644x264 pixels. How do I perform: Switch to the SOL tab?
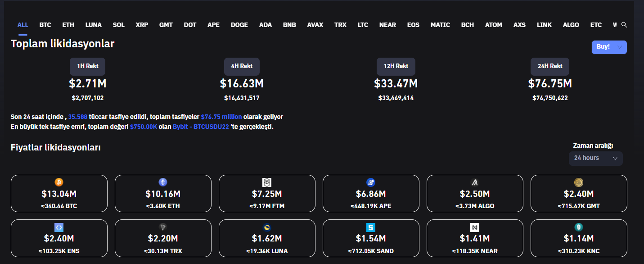click(x=119, y=25)
